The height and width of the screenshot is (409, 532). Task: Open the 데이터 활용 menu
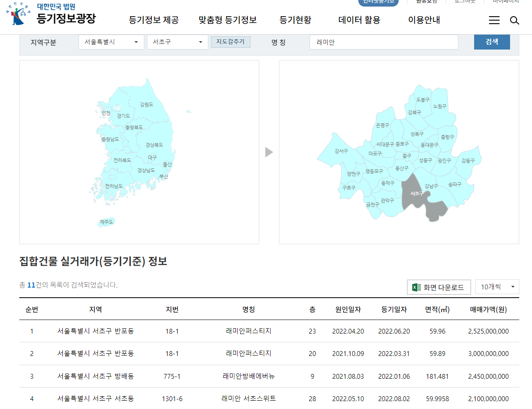click(359, 20)
